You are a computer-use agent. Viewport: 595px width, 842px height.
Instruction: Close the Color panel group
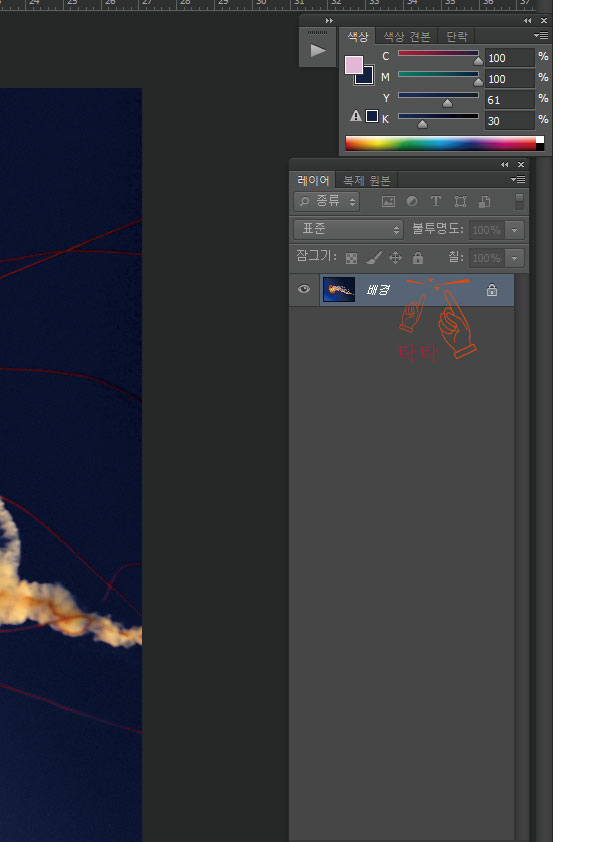[544, 20]
